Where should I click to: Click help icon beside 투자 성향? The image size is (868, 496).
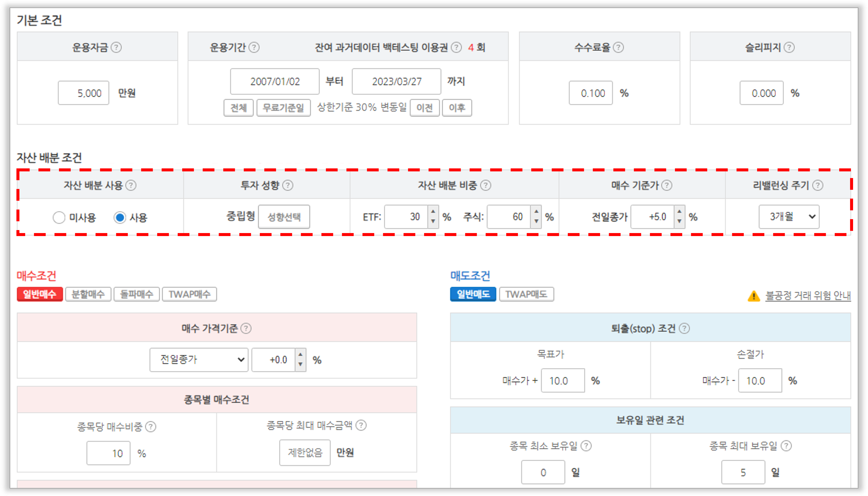(288, 185)
